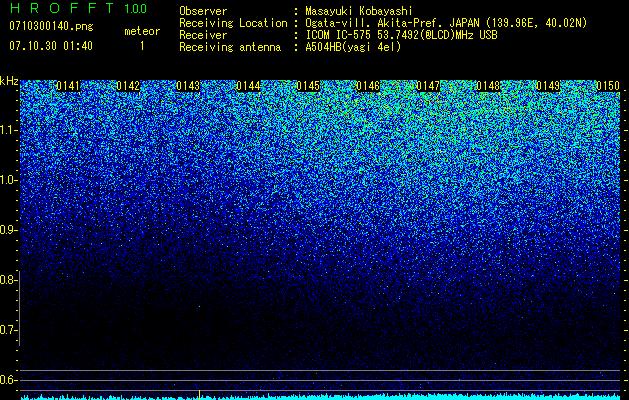Image resolution: width=629 pixels, height=400 pixels.
Task: Click the kHz axis unit label
Action: pos(9,81)
